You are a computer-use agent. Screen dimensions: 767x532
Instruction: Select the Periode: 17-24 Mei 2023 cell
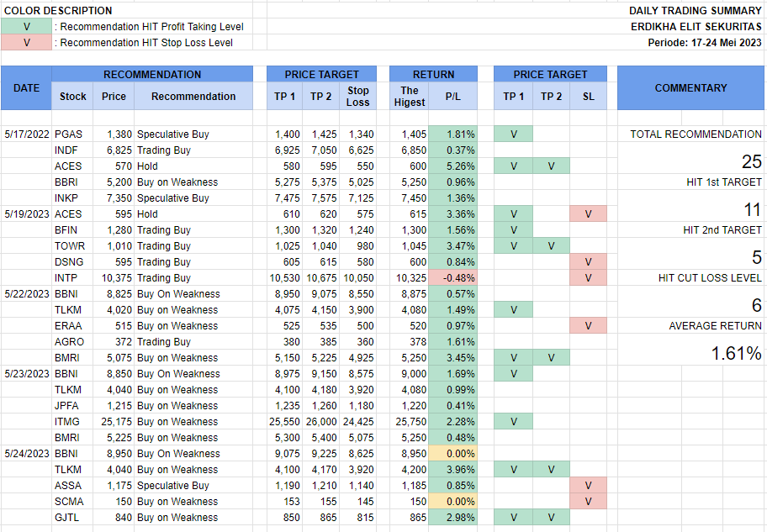705,43
